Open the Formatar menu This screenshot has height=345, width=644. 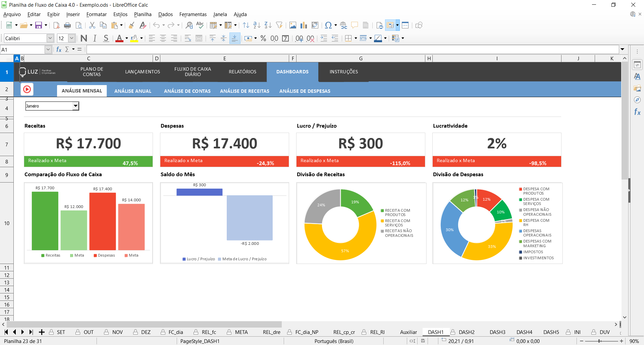click(96, 14)
